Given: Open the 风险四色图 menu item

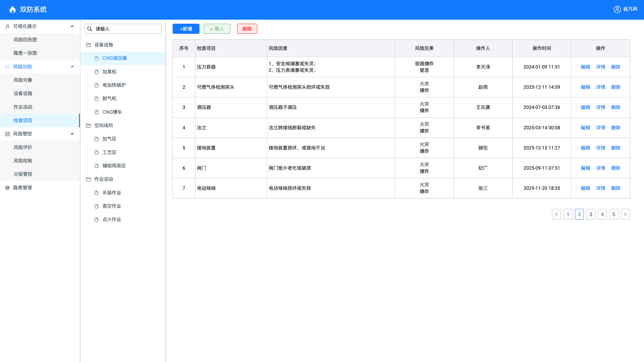Looking at the screenshot, I should click(25, 40).
